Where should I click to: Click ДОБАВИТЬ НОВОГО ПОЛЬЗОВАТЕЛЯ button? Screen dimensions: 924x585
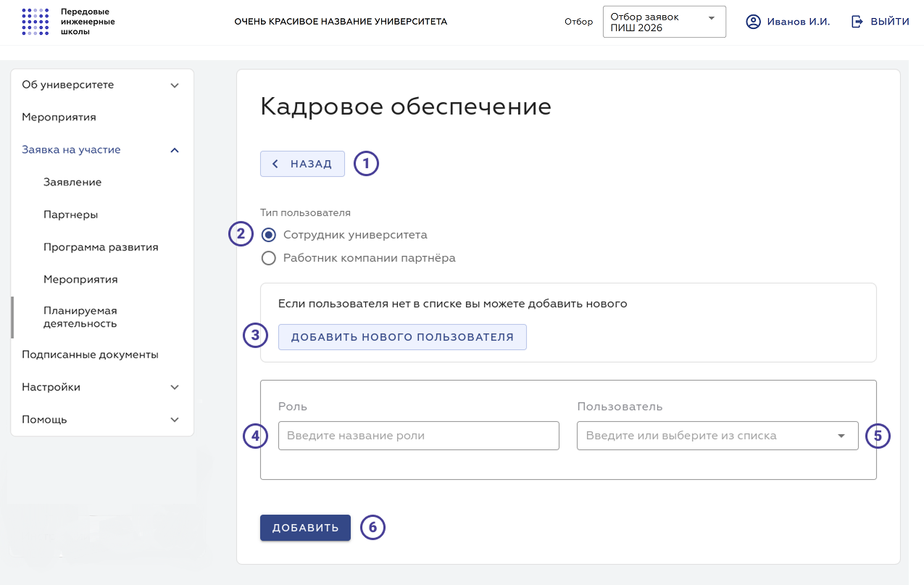402,337
